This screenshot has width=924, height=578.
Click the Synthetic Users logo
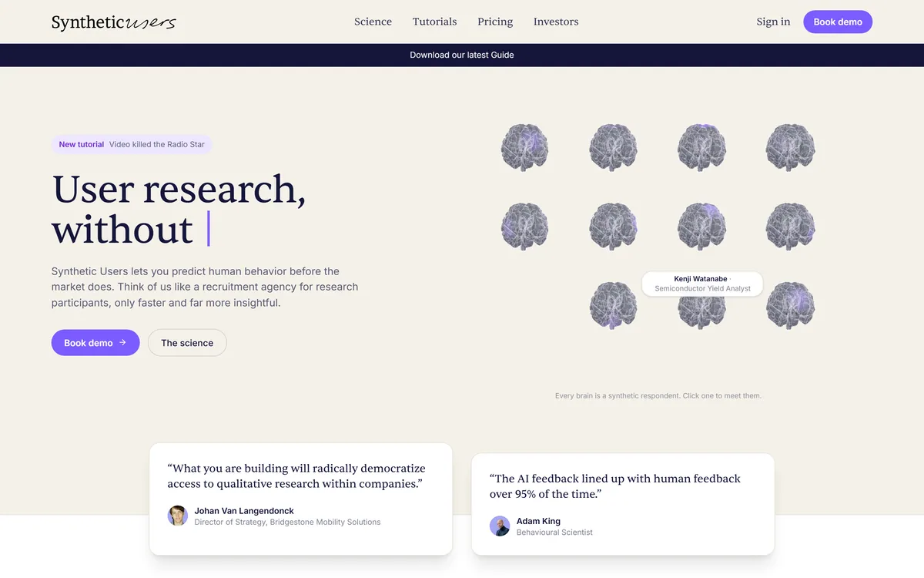pyautogui.click(x=113, y=22)
